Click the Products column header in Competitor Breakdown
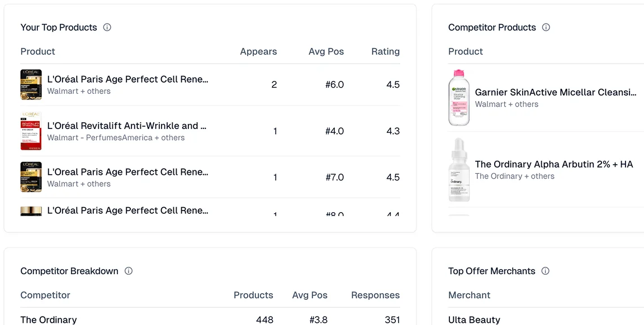This screenshot has width=644, height=325. pyautogui.click(x=253, y=295)
